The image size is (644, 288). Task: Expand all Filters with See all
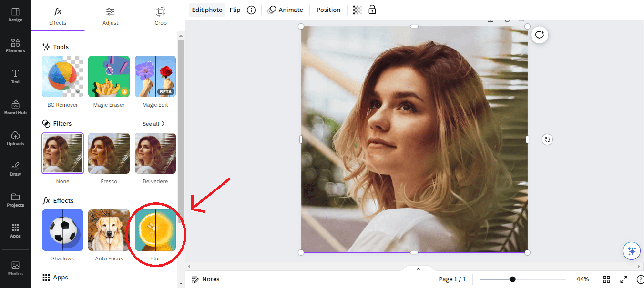[153, 123]
